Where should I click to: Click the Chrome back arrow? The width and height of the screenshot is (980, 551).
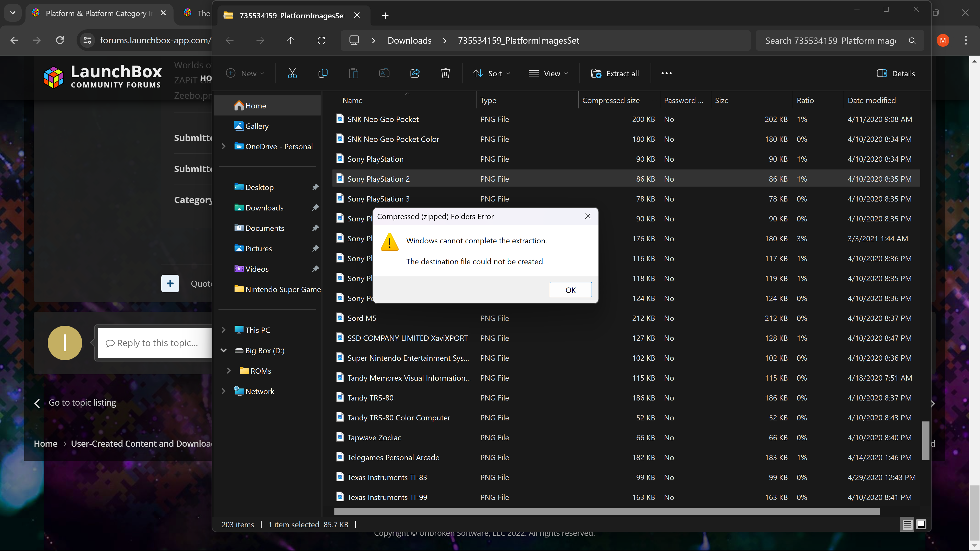[14, 40]
